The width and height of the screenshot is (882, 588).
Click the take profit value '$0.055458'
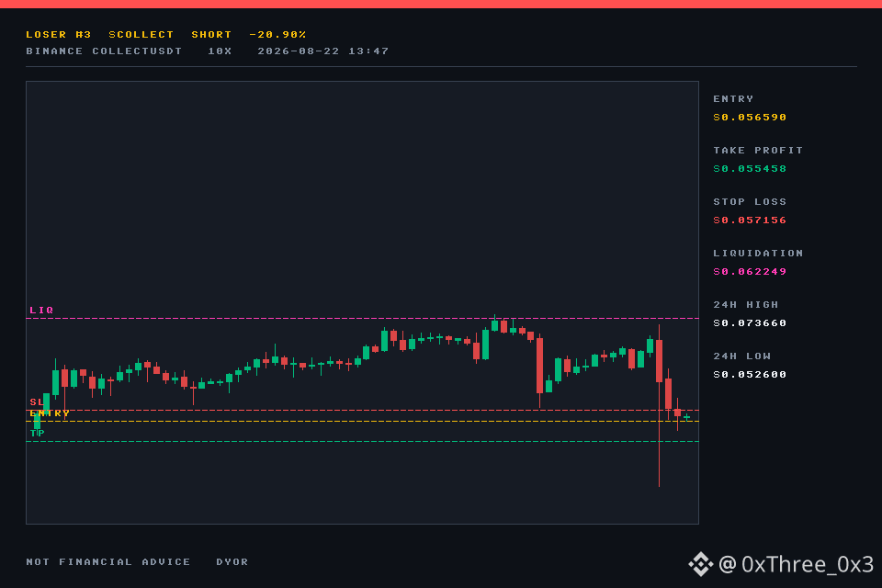[750, 169]
